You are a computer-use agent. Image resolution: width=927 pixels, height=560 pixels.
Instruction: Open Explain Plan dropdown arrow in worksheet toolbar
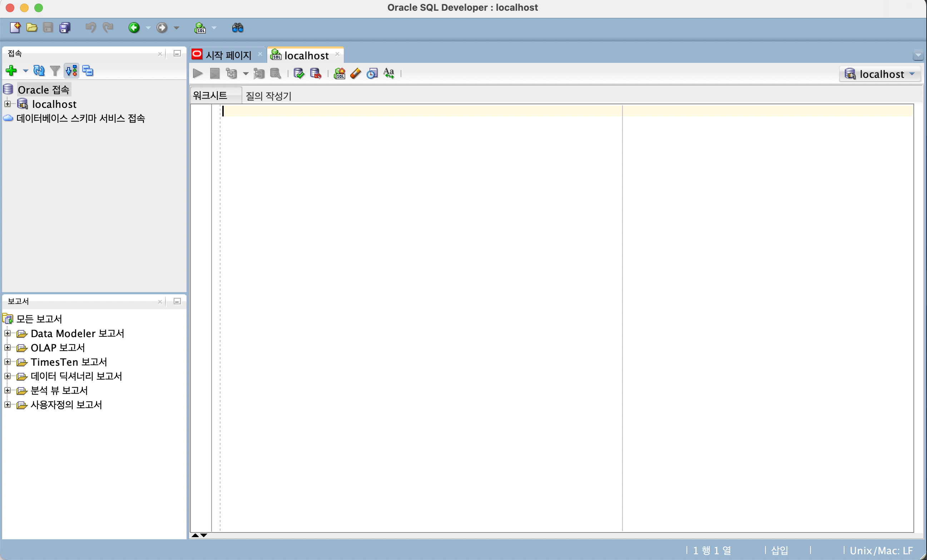coord(245,74)
